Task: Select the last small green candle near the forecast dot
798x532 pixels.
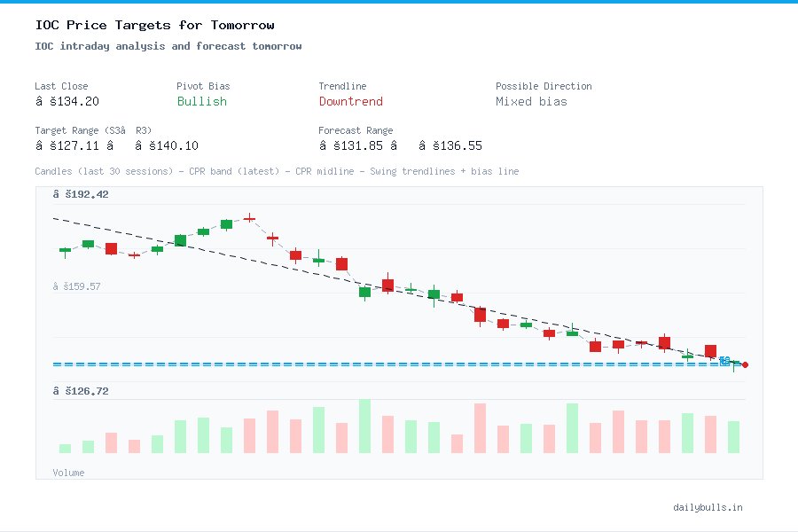Action: [734, 363]
